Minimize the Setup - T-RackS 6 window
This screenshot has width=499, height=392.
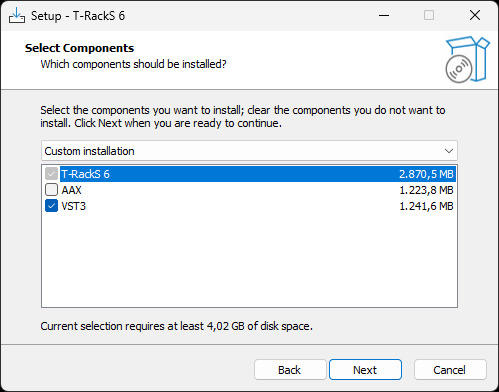384,15
